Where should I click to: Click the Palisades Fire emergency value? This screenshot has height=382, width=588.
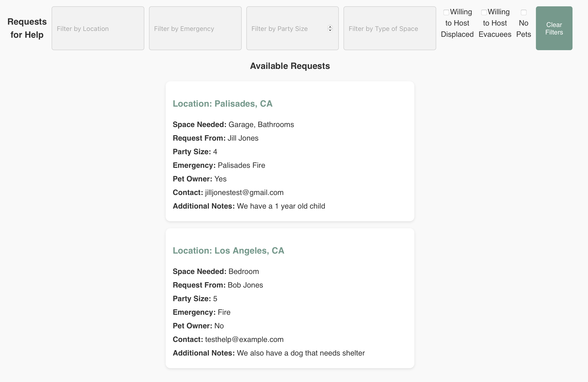point(241,165)
